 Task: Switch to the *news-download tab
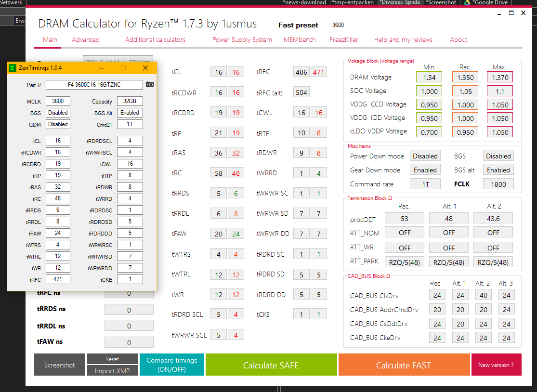tap(304, 2)
